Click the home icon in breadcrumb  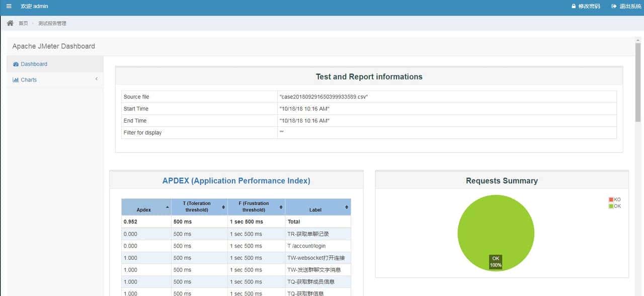tap(10, 23)
